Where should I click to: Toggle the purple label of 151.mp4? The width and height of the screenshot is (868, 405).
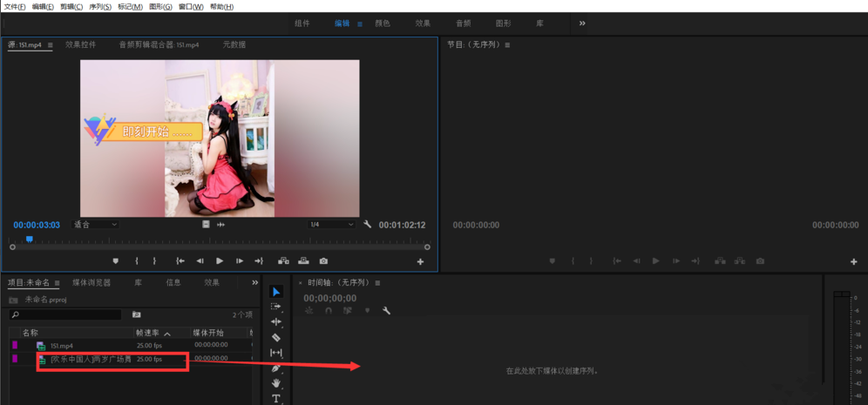[15, 345]
